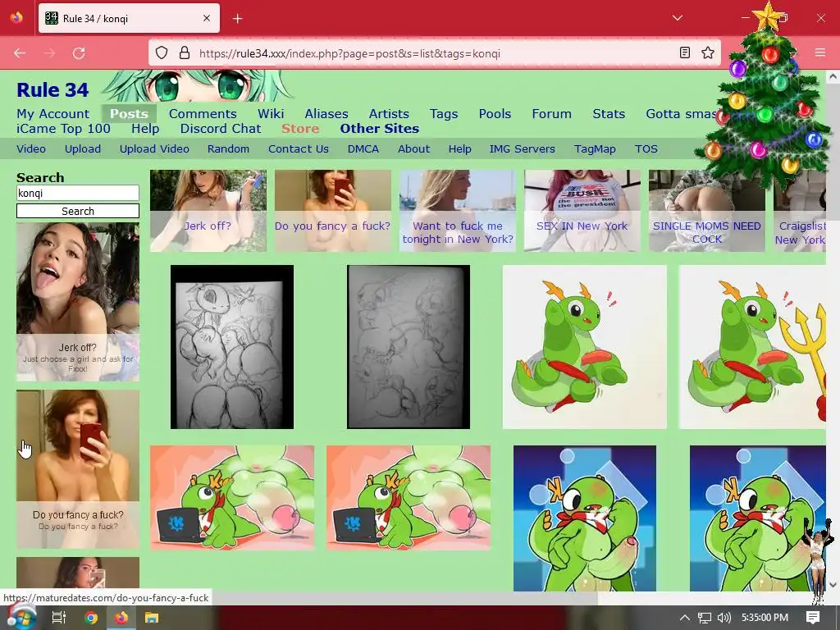Viewport: 840px width, 630px height.
Task: Open the Artists page
Action: 389,113
